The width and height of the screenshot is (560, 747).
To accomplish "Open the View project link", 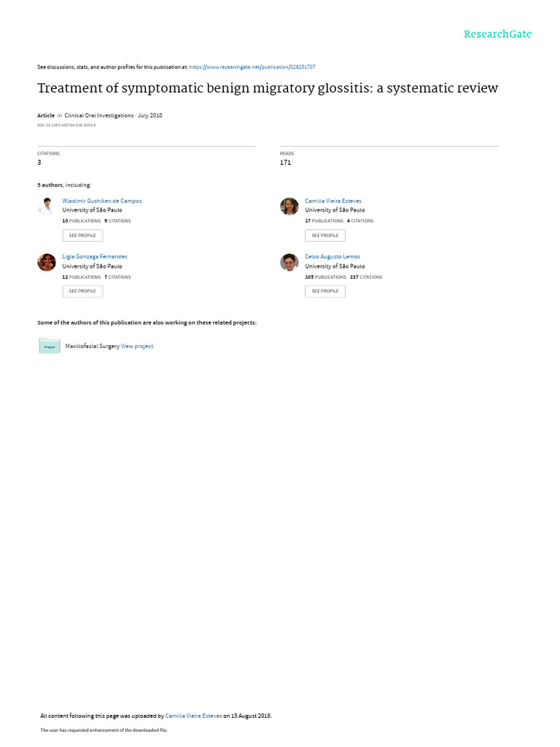I will [137, 347].
